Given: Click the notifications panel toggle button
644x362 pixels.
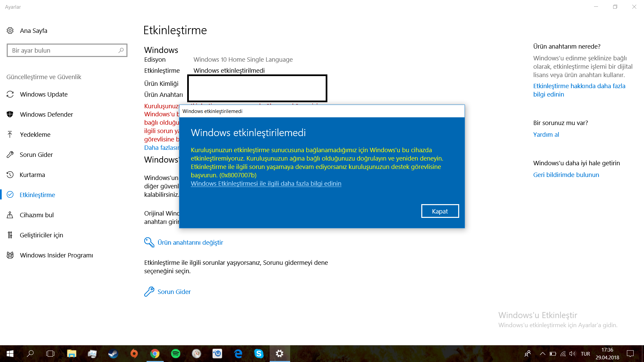Looking at the screenshot, I should pyautogui.click(x=631, y=353).
